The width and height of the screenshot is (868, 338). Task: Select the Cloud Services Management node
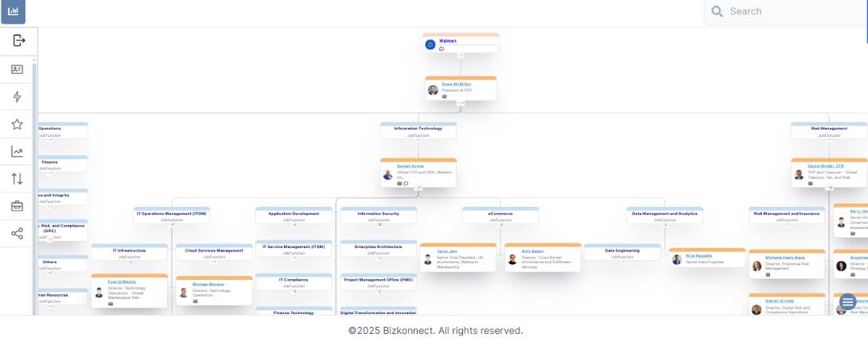214,253
